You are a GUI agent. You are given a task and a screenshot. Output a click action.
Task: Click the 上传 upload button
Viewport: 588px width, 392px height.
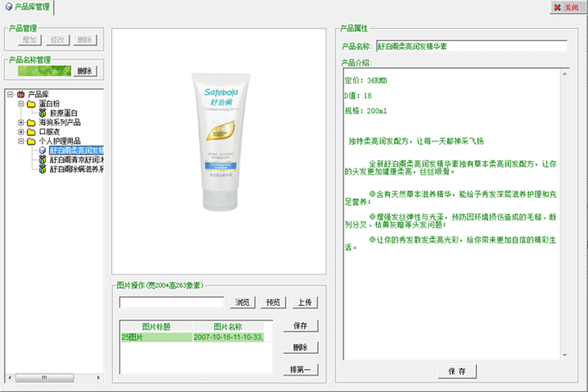click(x=305, y=302)
